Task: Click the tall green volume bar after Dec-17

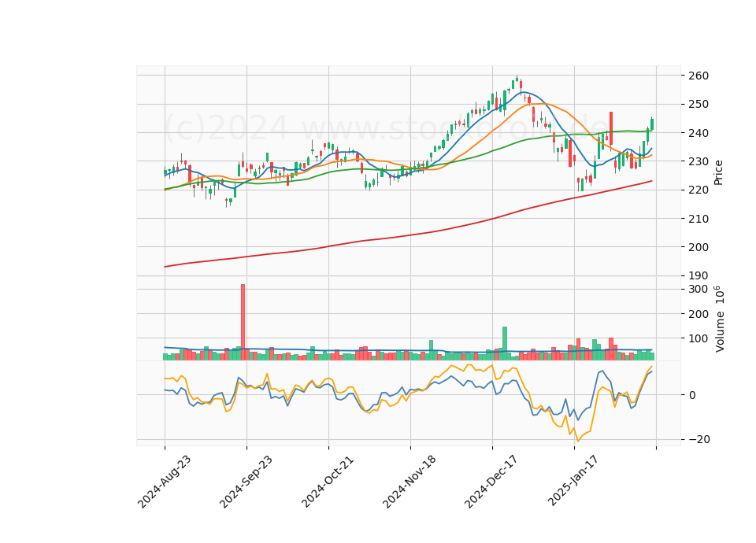Action: 505,343
